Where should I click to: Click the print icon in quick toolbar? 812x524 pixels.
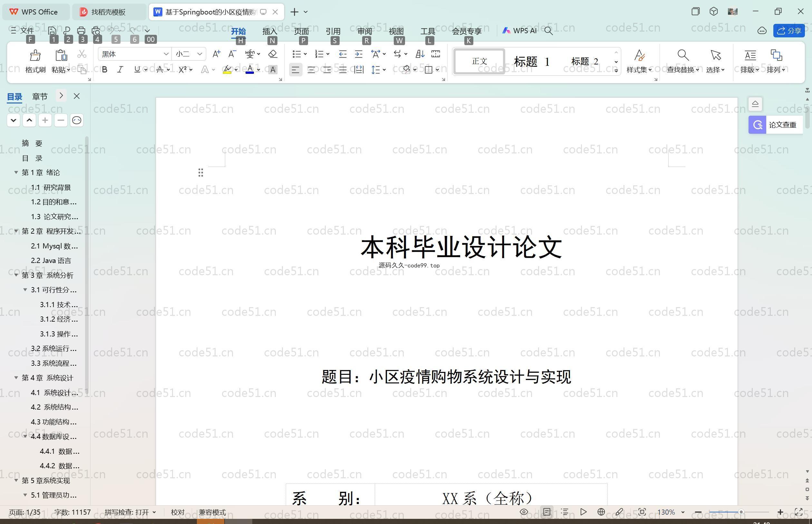(81, 31)
